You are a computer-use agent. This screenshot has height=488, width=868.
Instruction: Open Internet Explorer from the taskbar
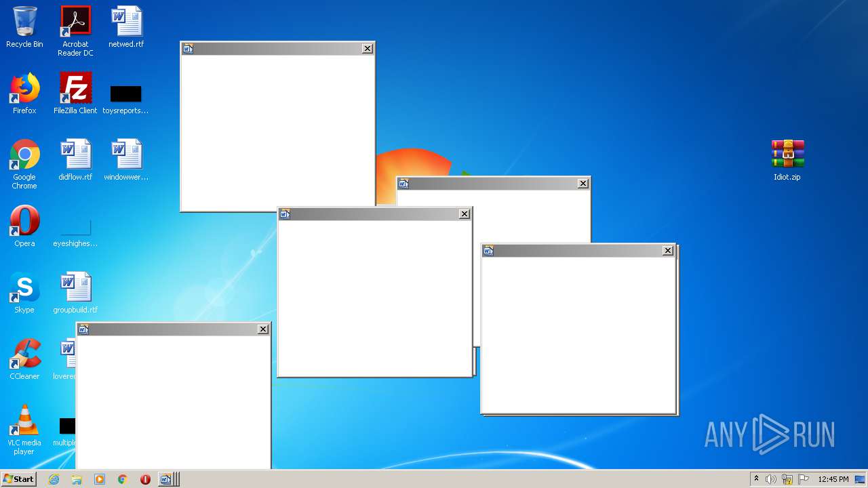54,479
